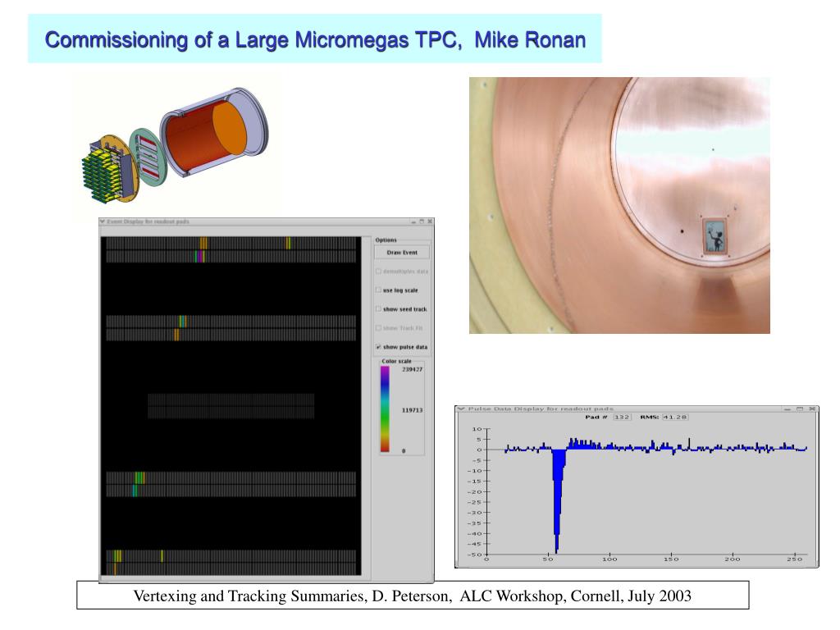Minimize the Event Display window
840x630 pixels.
413,221
